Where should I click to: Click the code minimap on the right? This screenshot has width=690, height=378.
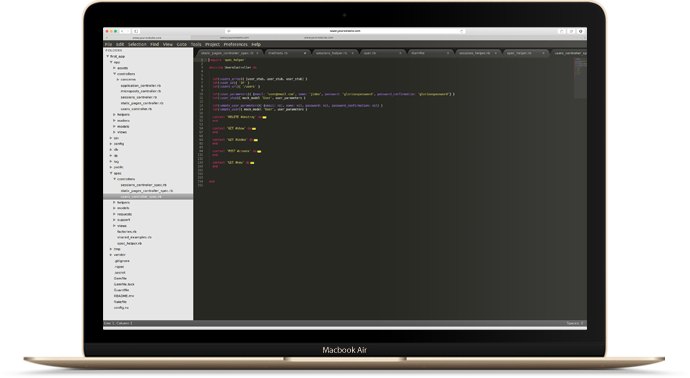[x=580, y=77]
